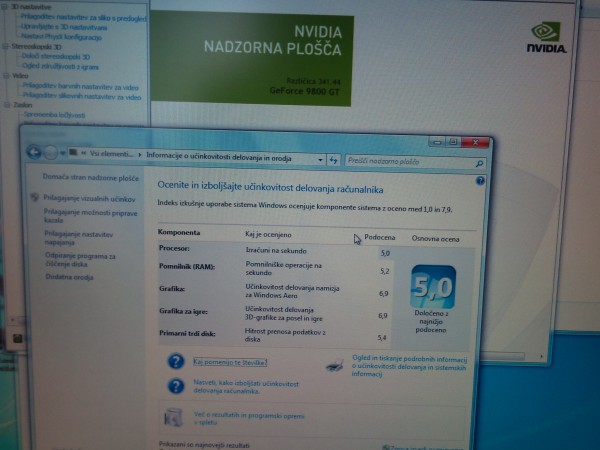The height and width of the screenshot is (450, 600).
Task: Open 'Prilagoditev barvnih nastavitev za video' in NVIDIA tree
Action: click(80, 86)
